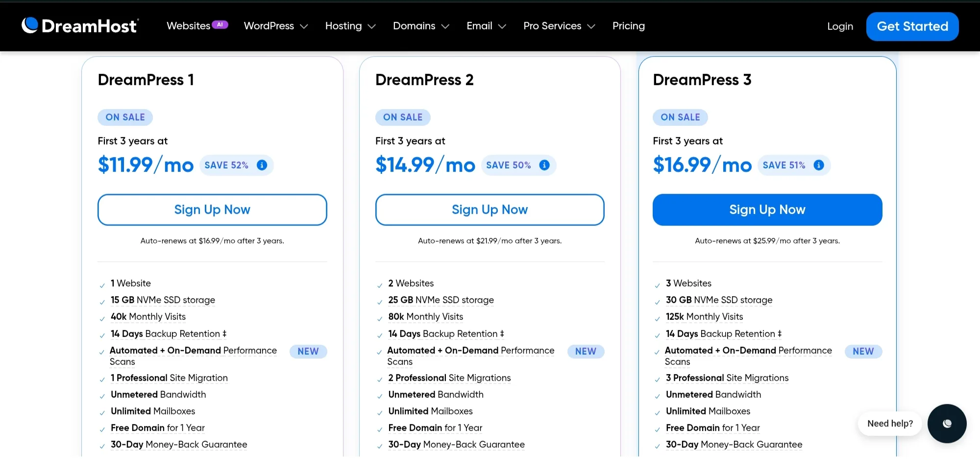Click '3 Professional Site Migrations' feature
The height and width of the screenshot is (459, 980).
[727, 378]
